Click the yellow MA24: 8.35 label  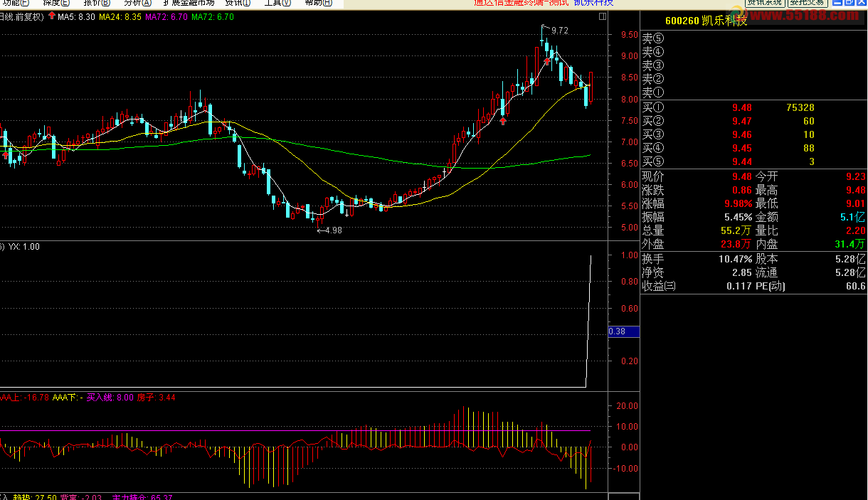120,16
